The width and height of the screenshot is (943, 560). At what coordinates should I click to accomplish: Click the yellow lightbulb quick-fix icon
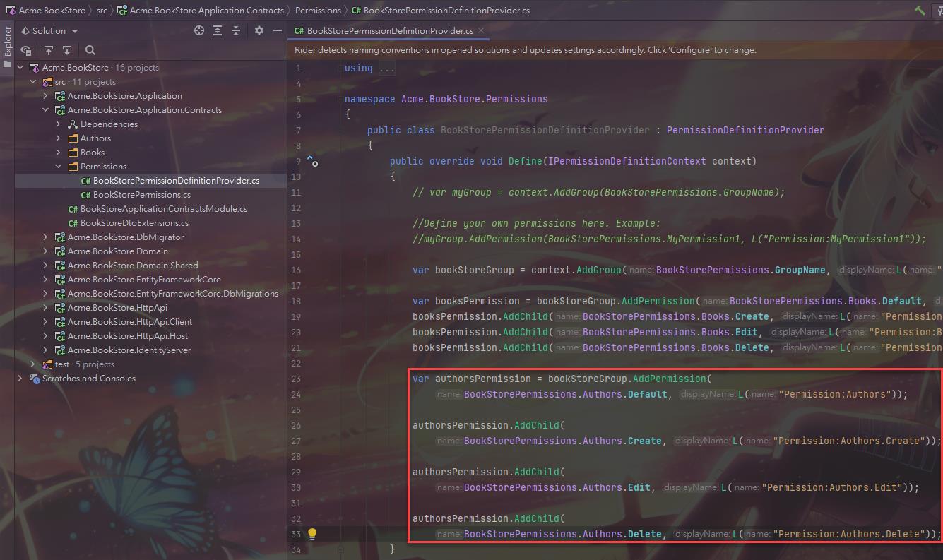[x=312, y=534]
